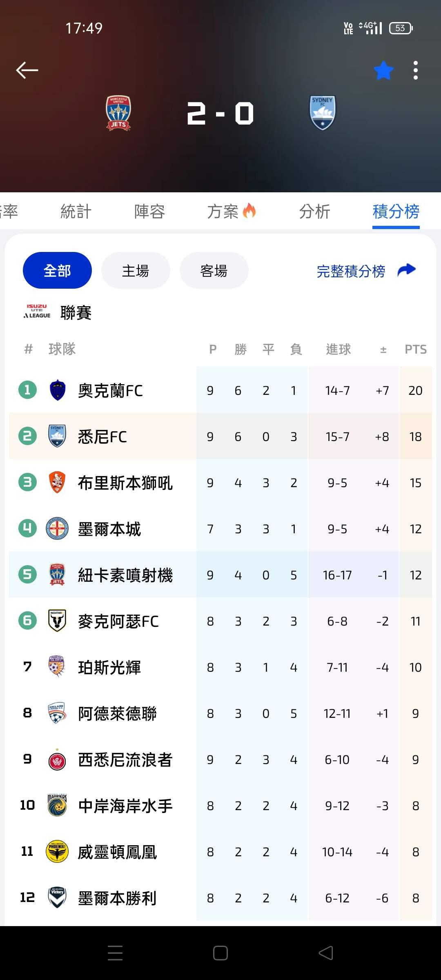The width and height of the screenshot is (441, 980).
Task: Open the 完整積分榜 link
Action: 351,271
